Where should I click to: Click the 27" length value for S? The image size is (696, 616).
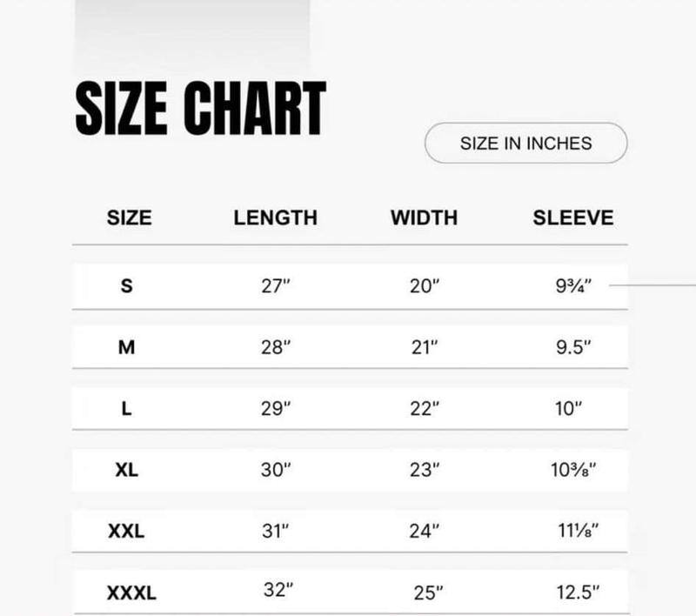coord(275,286)
